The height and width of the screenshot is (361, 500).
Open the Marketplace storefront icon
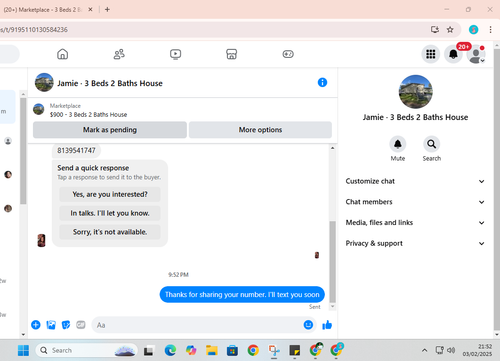click(232, 54)
